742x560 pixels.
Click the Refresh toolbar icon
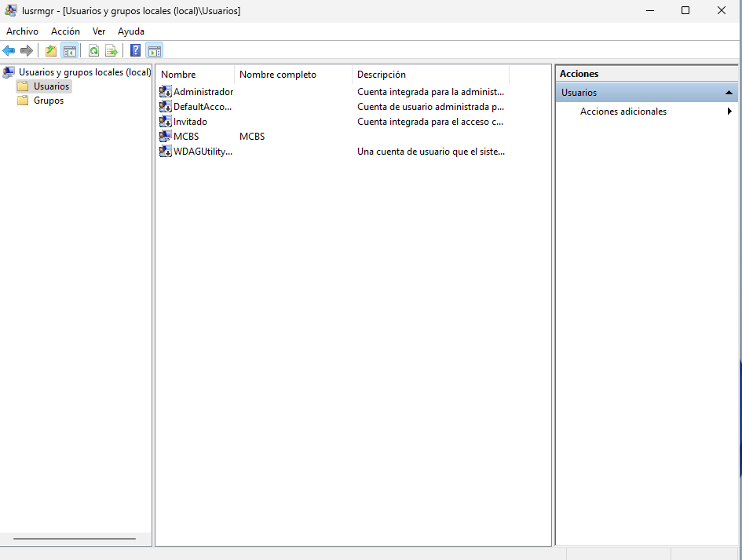pos(93,51)
